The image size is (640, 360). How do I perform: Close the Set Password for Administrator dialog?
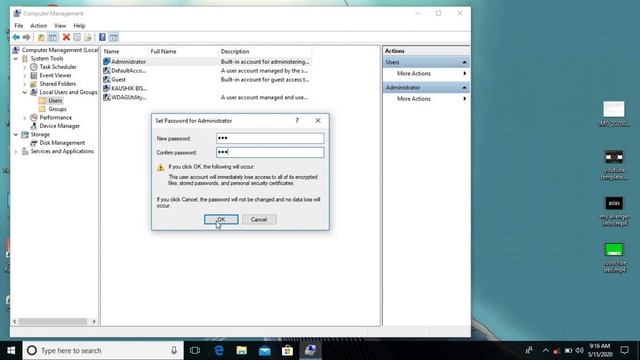(318, 120)
